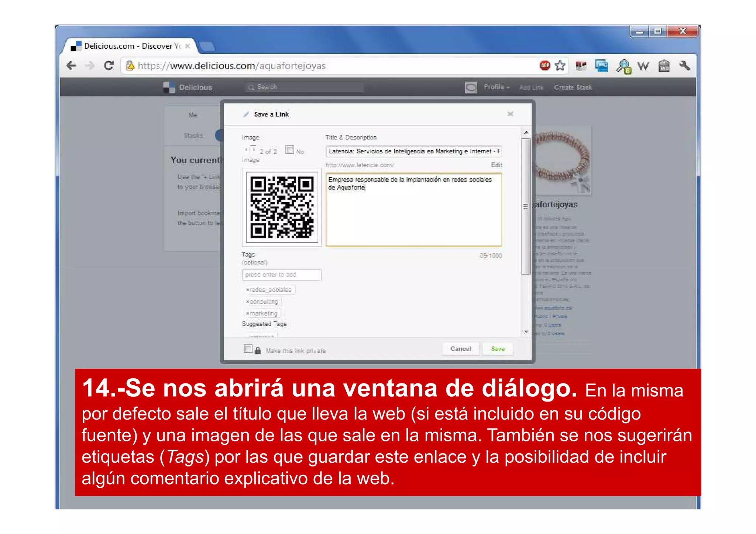
Task: Check Make this link private
Action: [248, 349]
